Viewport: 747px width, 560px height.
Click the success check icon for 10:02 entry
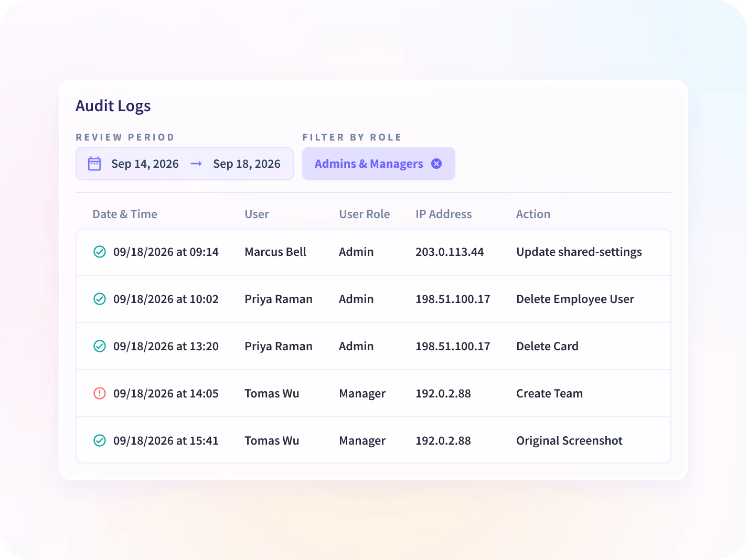[100, 299]
